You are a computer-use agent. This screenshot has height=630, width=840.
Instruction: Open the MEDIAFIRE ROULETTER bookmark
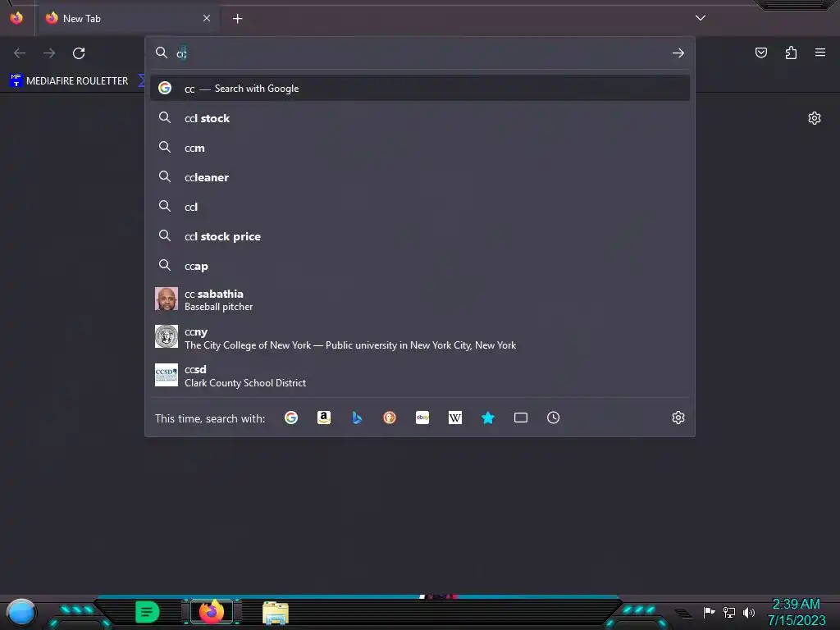(69, 81)
